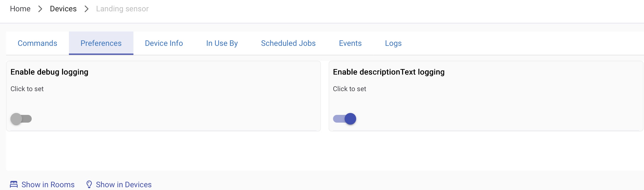View the Scheduled Jobs tab

pyautogui.click(x=288, y=43)
